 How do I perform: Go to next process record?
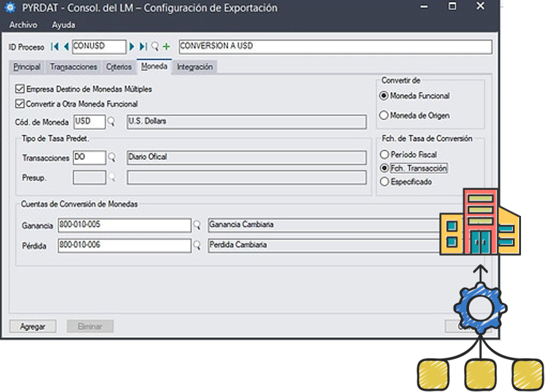tap(132, 47)
